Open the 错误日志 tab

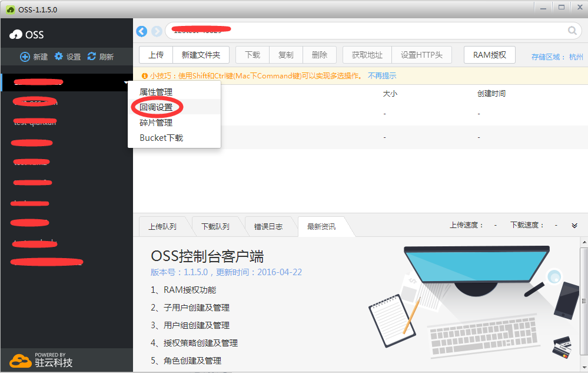click(x=268, y=227)
